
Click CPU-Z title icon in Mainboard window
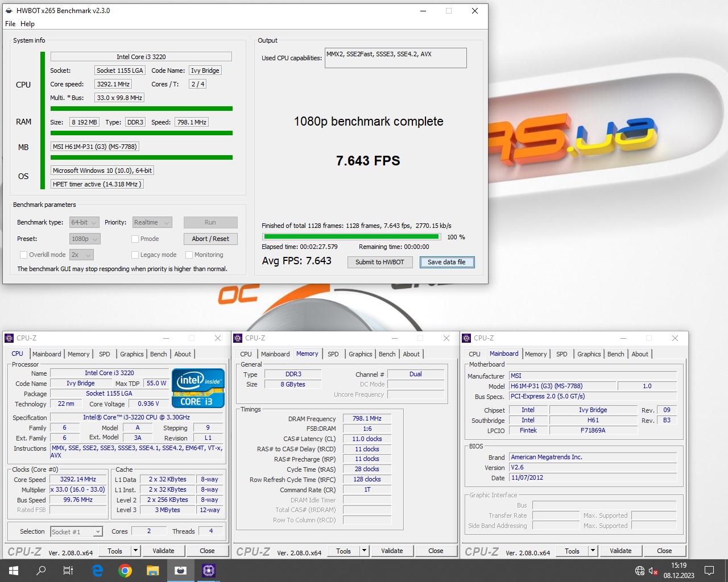pyautogui.click(x=467, y=338)
